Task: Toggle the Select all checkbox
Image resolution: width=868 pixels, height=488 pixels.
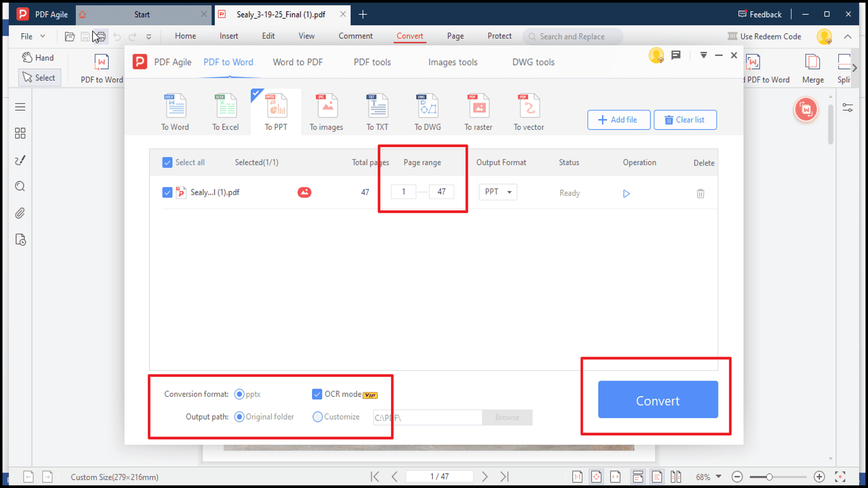Action: pos(167,162)
